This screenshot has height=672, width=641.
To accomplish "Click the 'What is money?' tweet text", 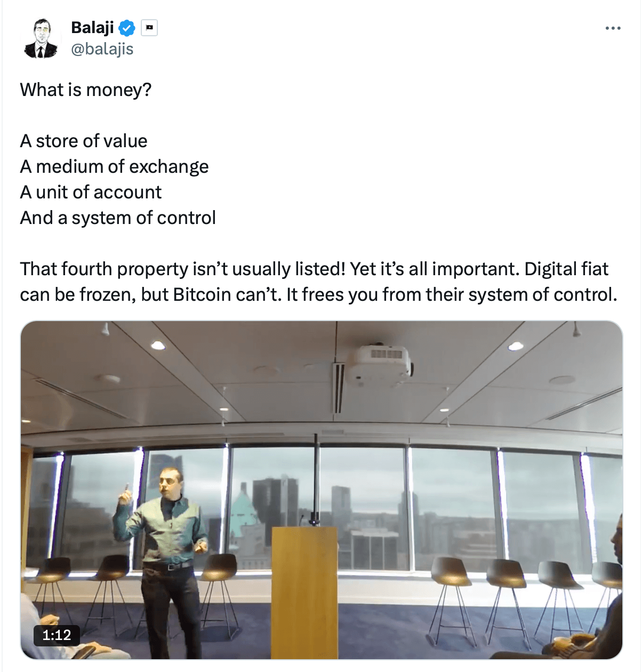I will point(86,90).
